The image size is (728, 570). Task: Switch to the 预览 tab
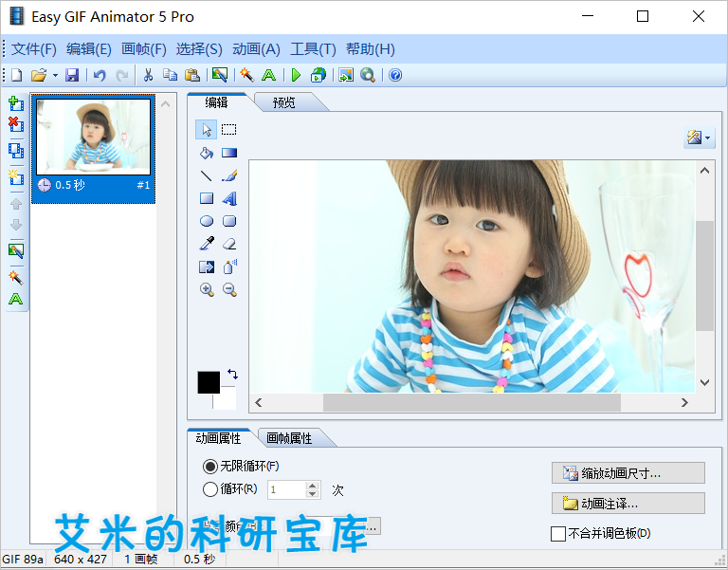pyautogui.click(x=283, y=102)
